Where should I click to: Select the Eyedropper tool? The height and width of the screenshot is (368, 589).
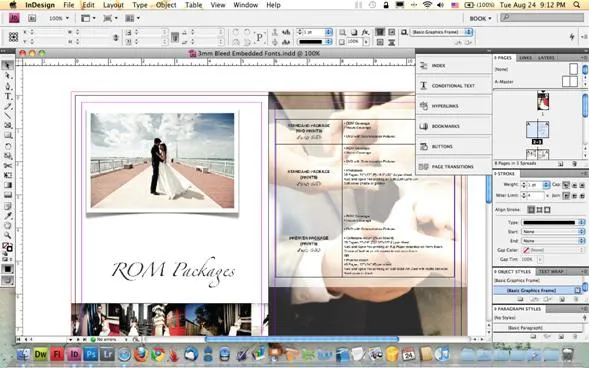[7, 216]
